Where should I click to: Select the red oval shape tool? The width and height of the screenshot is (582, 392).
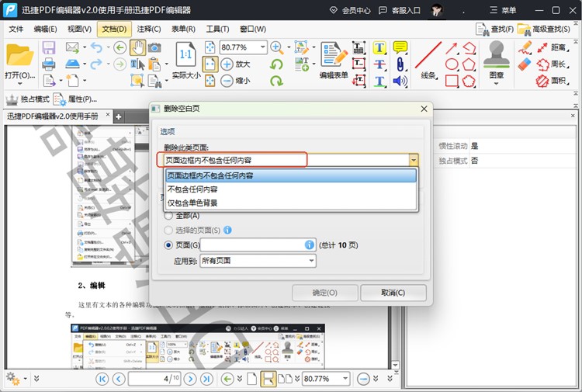click(452, 64)
